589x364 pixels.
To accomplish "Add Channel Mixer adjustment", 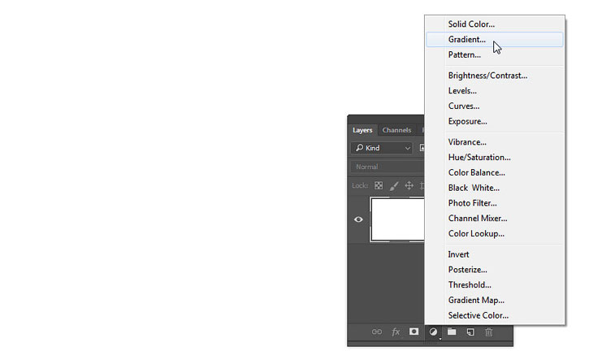I will [x=495, y=219].
